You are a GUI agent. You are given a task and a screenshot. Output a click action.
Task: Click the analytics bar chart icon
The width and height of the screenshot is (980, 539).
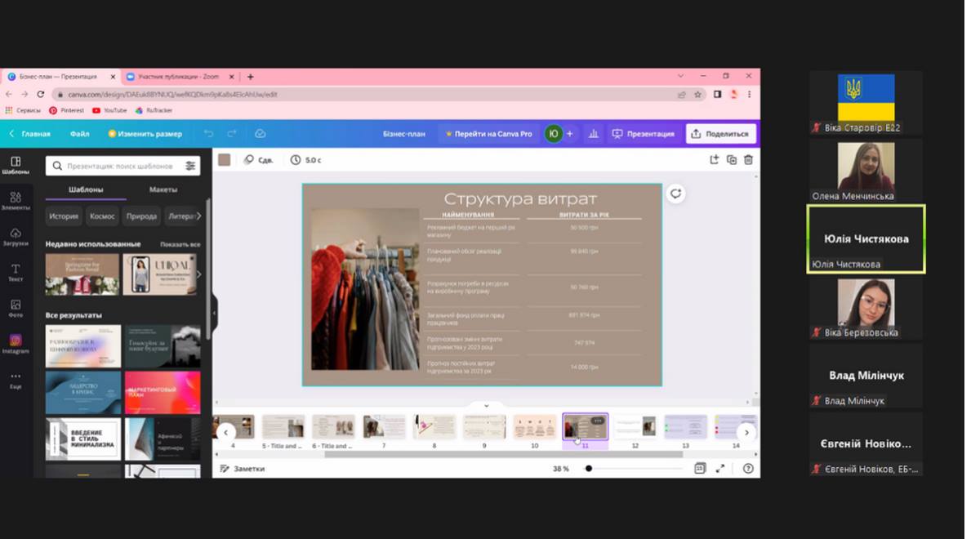tap(594, 134)
